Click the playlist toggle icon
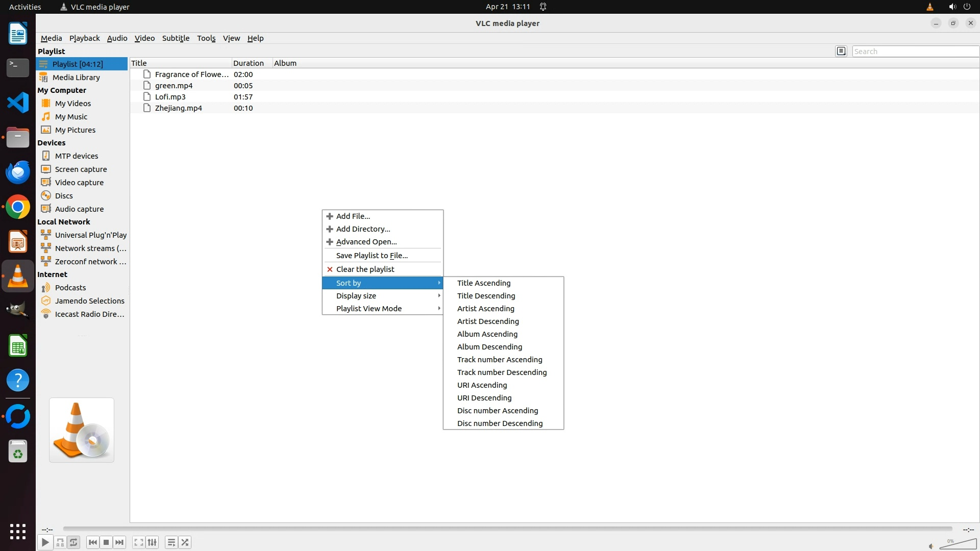 pyautogui.click(x=171, y=542)
